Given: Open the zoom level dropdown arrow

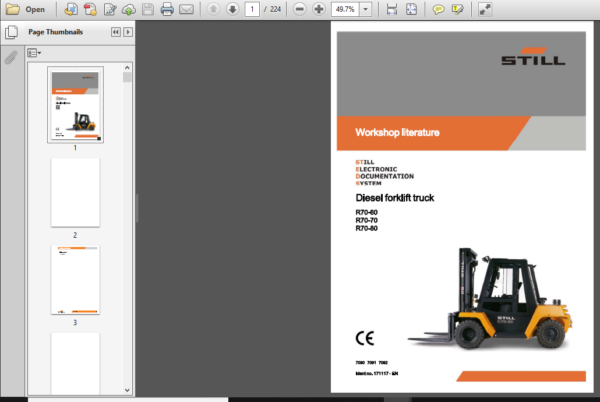Looking at the screenshot, I should coord(366,9).
